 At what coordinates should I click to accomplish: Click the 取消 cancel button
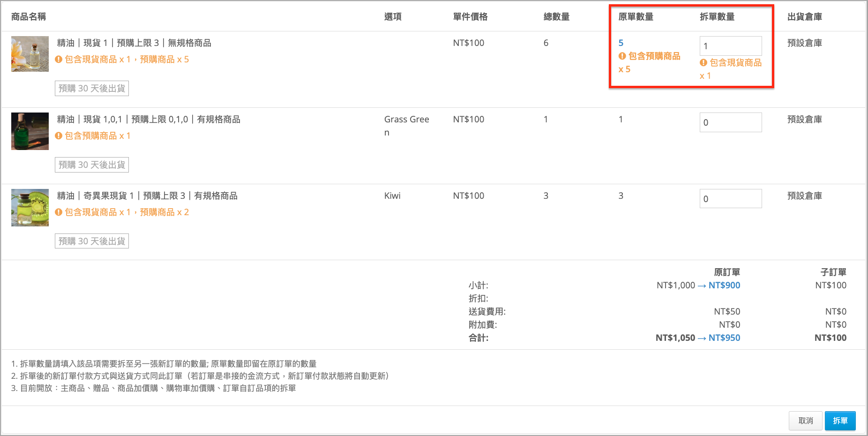pos(806,421)
